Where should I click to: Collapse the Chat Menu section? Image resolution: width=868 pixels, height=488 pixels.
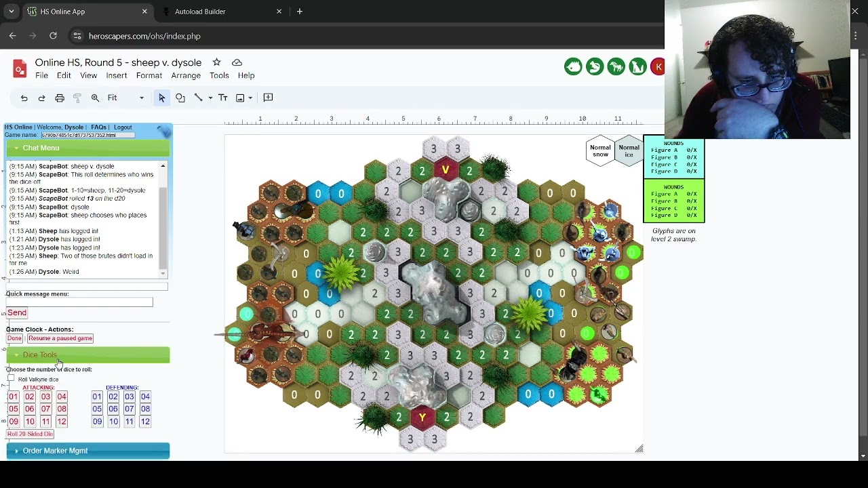[88, 148]
